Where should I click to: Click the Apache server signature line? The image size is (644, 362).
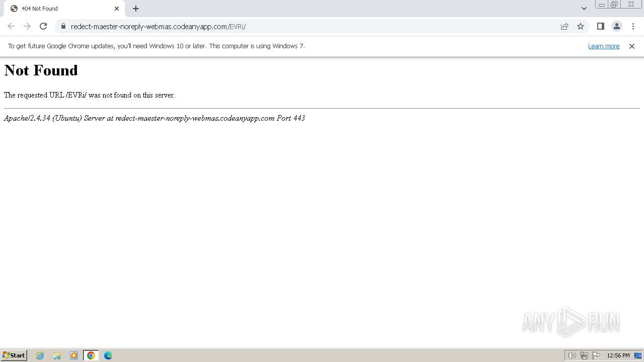[x=154, y=118]
